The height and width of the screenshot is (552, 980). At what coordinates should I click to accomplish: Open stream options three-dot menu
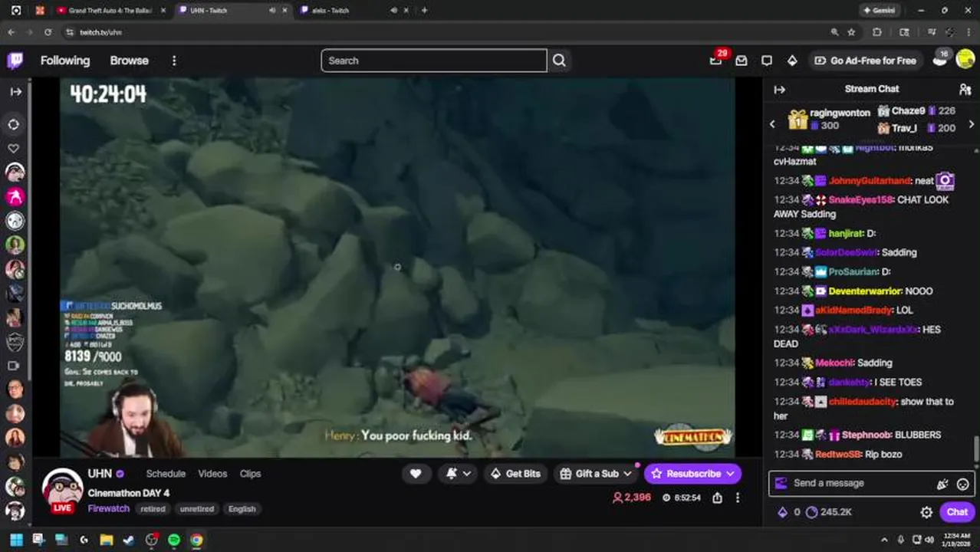tap(738, 498)
